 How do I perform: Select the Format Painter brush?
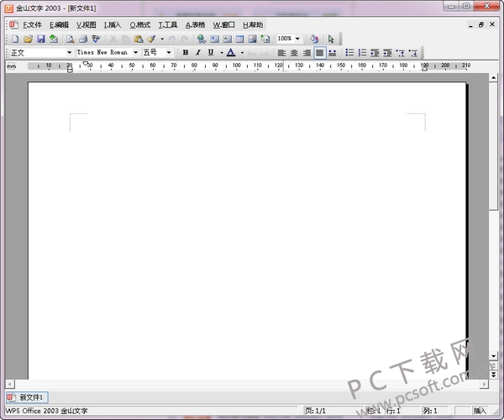(x=151, y=39)
